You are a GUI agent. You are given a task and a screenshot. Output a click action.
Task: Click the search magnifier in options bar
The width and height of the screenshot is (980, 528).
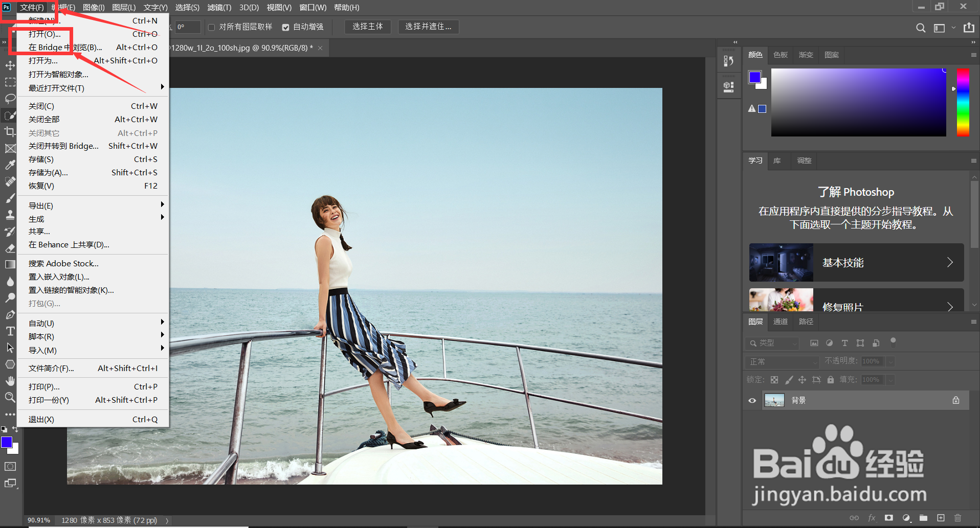[x=921, y=28]
